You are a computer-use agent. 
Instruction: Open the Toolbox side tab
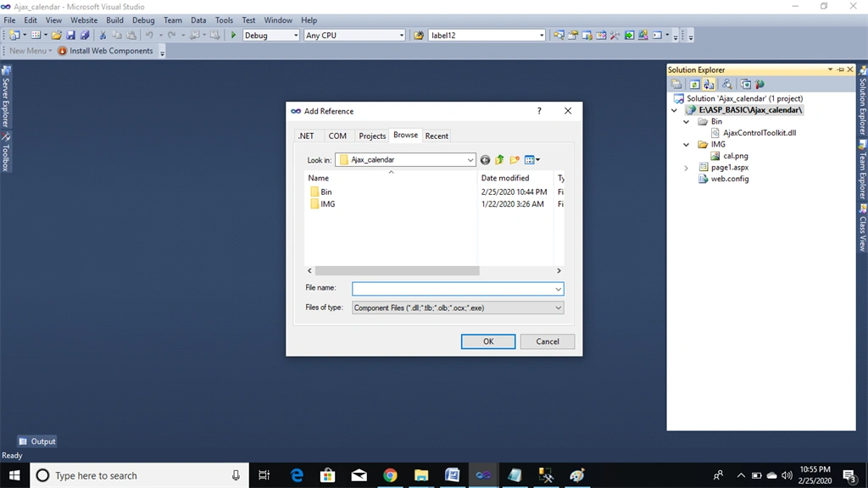point(6,152)
